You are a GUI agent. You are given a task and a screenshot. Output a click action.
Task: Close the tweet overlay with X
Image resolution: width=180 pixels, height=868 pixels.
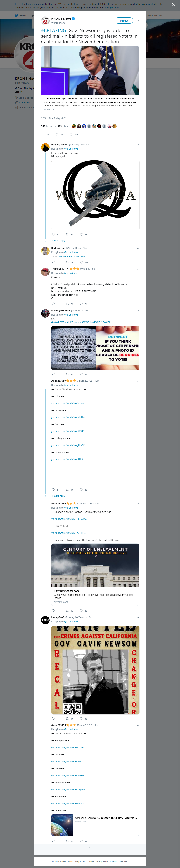point(174,5)
